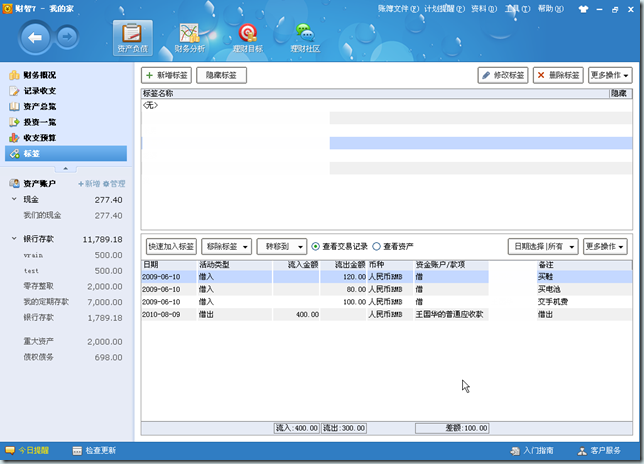
Task: Collapse the sidebar navigation with up arrow
Action: pos(65,169)
